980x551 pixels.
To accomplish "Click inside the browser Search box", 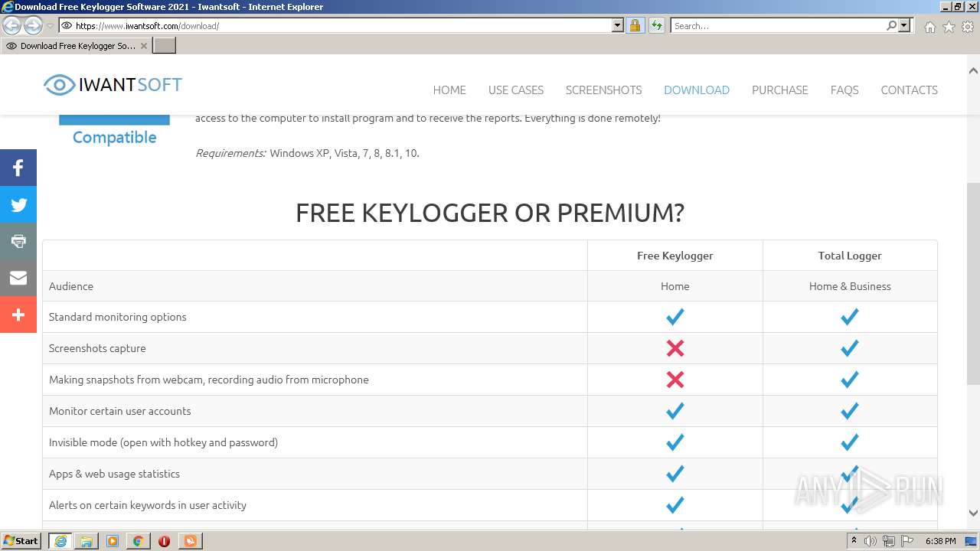I will coord(777,26).
